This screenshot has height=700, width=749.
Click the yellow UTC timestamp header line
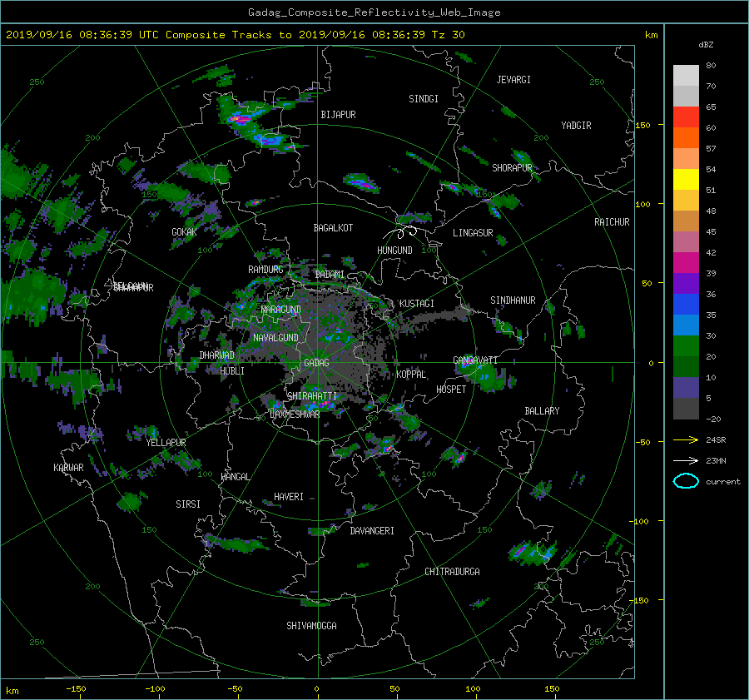(235, 34)
